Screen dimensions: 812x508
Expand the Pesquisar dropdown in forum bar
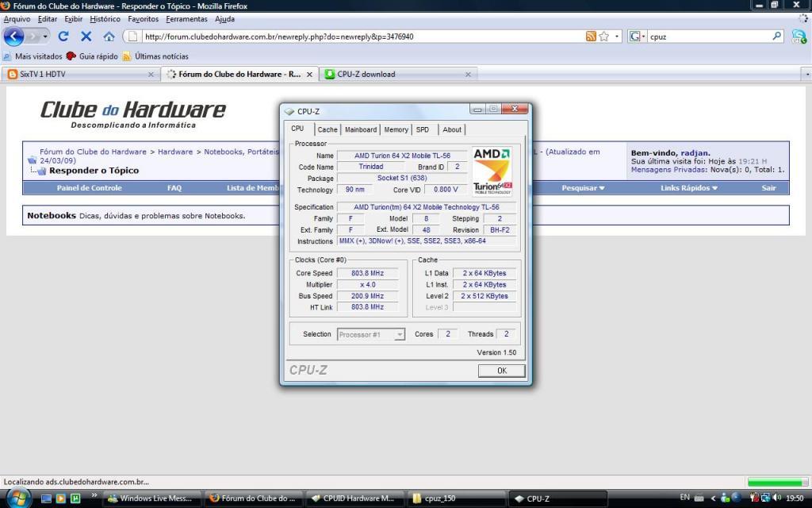[583, 188]
